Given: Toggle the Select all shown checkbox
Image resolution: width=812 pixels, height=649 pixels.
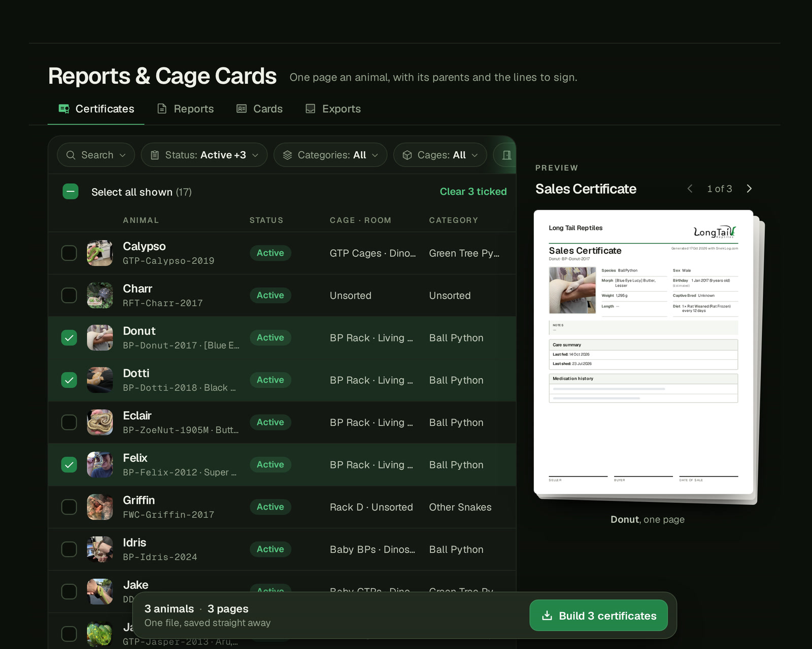Looking at the screenshot, I should click(x=71, y=192).
